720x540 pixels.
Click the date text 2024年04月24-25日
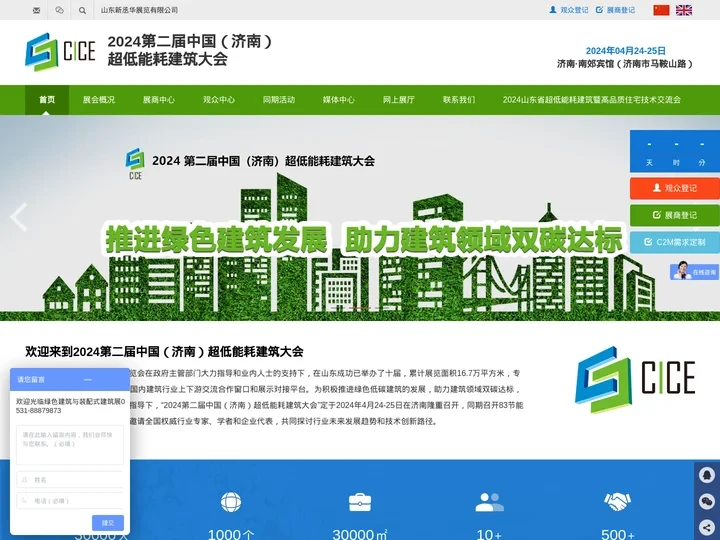[x=625, y=51]
